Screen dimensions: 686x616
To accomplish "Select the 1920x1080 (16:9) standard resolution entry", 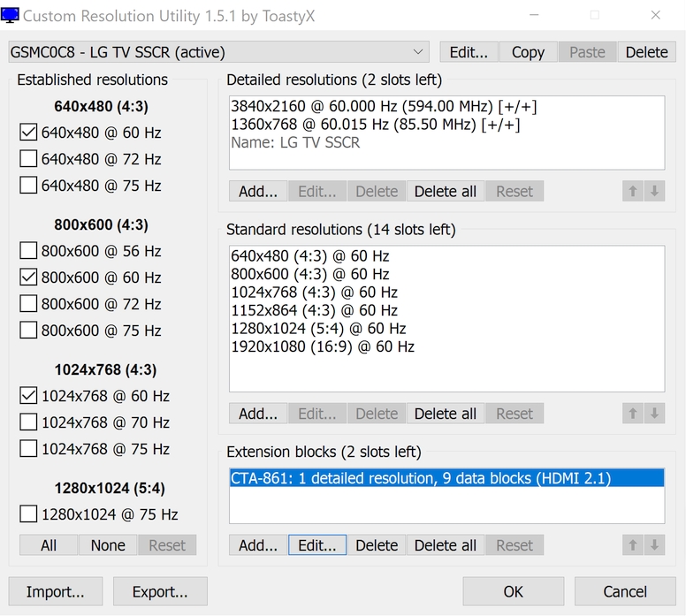I will [323, 347].
